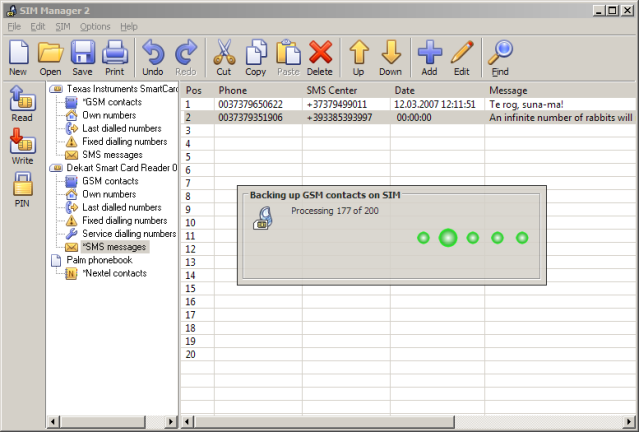
Task: Click the Message column header
Action: (562, 90)
